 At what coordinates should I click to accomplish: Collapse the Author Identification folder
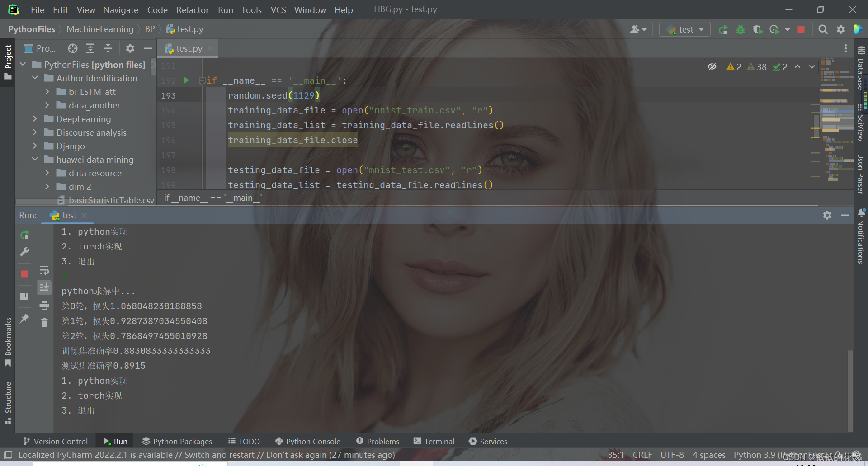35,78
